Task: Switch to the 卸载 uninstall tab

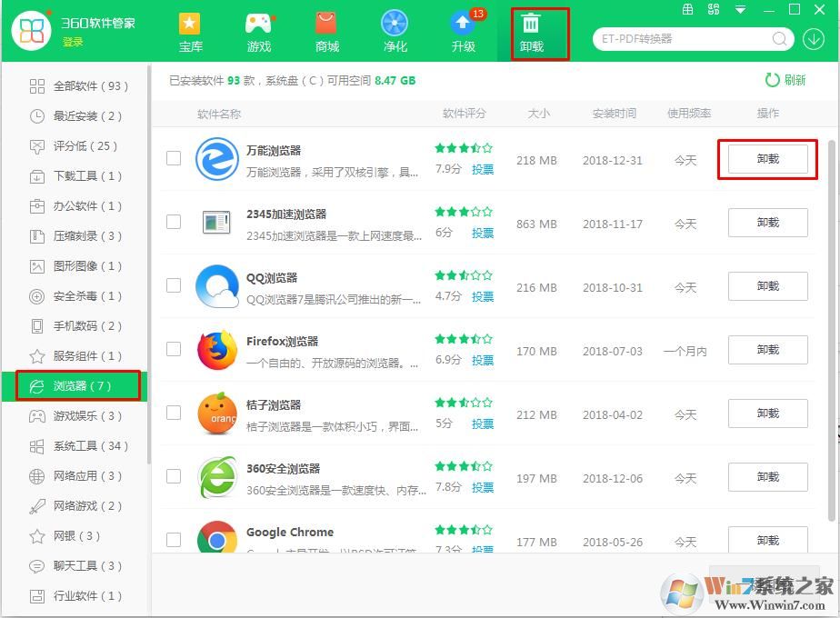Action: (532, 34)
